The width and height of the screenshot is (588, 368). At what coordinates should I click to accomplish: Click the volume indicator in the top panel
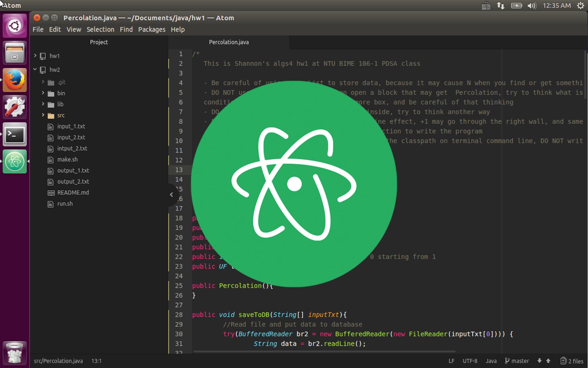click(x=532, y=6)
